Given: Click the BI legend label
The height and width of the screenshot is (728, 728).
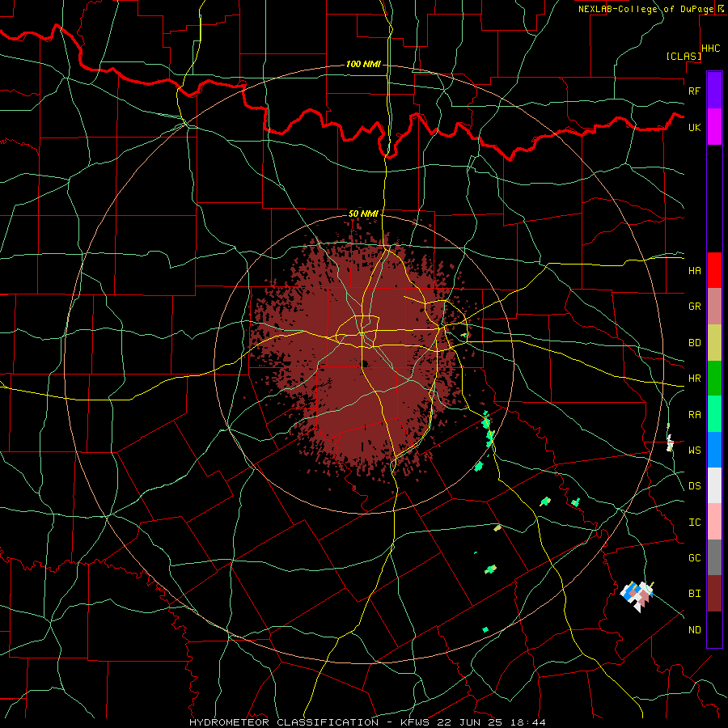Looking at the screenshot, I should click(x=695, y=594).
